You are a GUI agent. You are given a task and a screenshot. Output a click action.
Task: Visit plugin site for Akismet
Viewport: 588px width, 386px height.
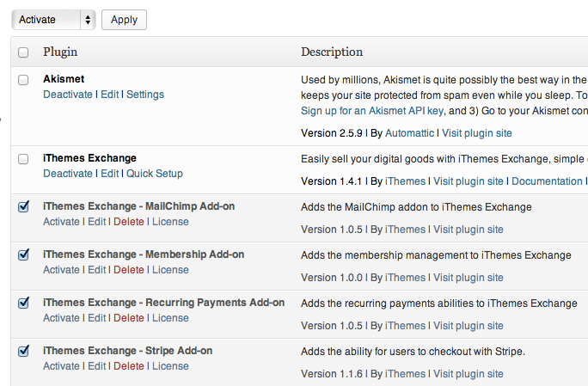(x=477, y=133)
